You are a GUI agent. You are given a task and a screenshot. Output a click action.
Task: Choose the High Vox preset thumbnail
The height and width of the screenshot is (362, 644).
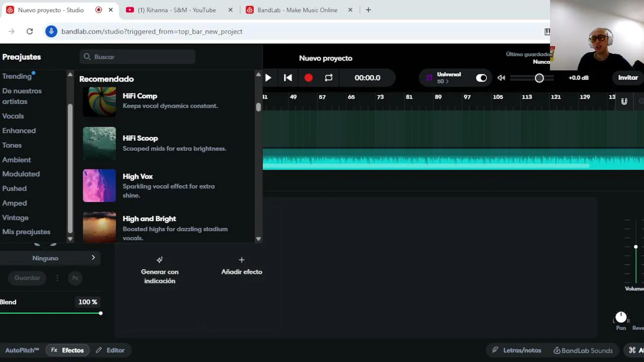tap(99, 186)
